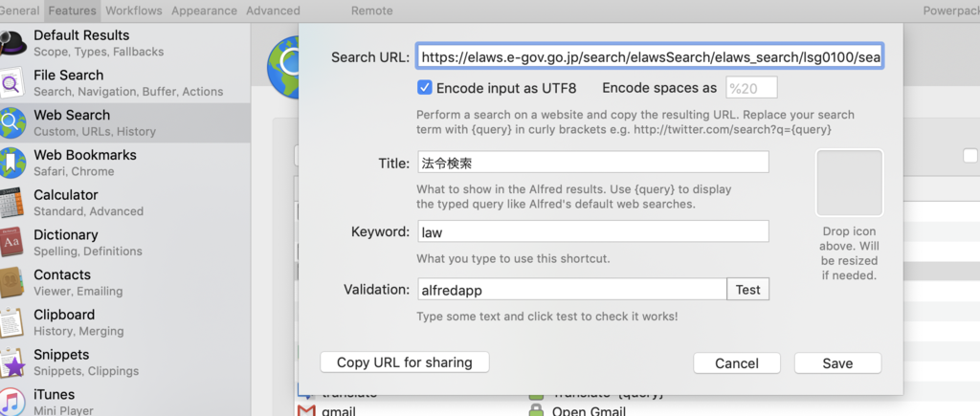980x416 pixels.
Task: Click the iTunes music note icon
Action: tap(11, 402)
